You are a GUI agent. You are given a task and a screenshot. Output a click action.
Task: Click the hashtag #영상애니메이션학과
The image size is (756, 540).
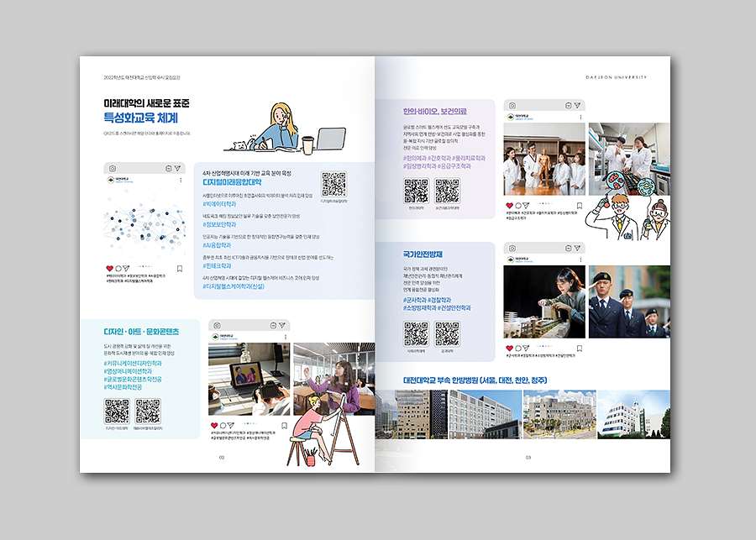coord(128,372)
